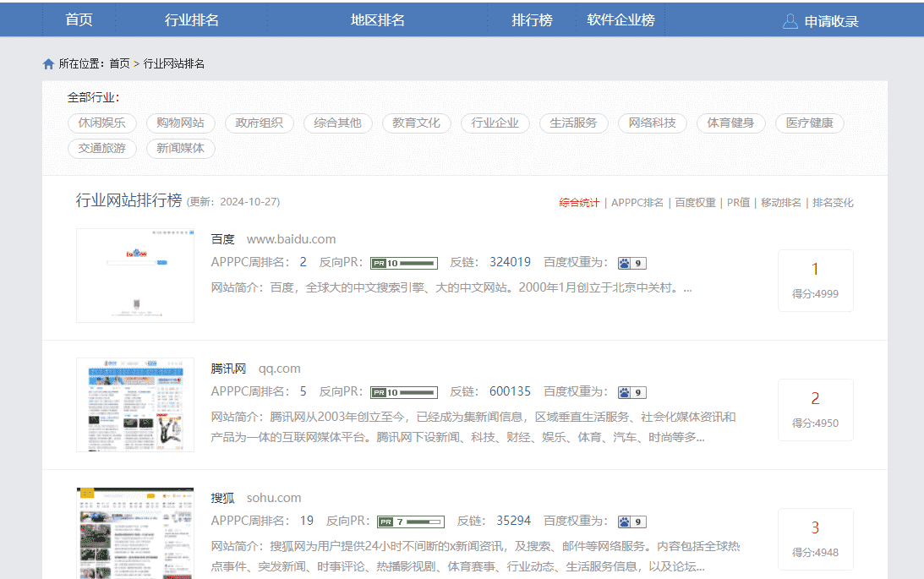Filter by 生活服务 industry
This screenshot has height=579, width=924.
pos(574,123)
